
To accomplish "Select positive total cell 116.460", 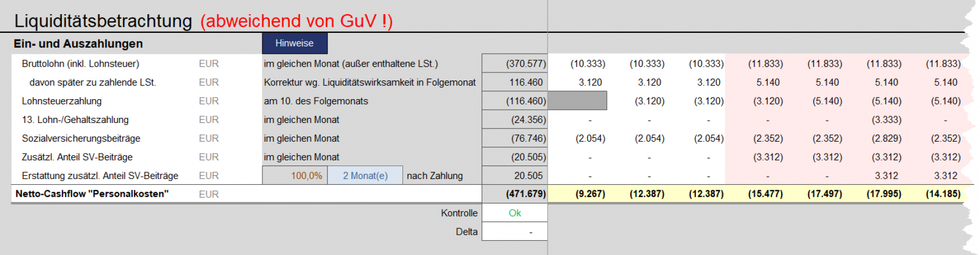I will 515,83.
